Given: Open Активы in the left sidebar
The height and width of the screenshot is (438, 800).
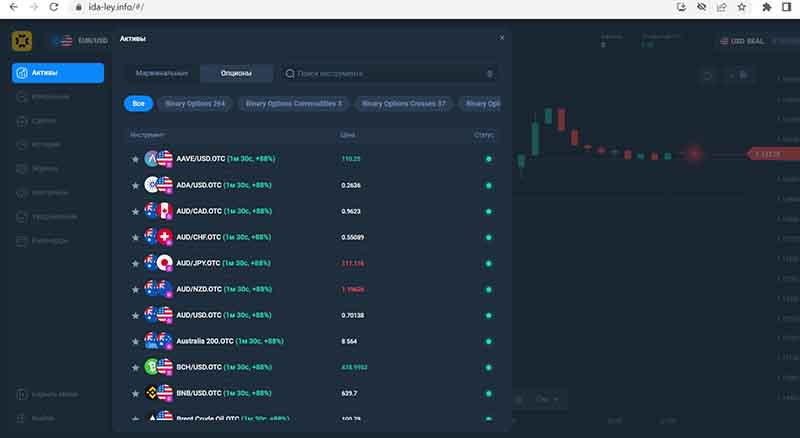Looking at the screenshot, I should point(58,73).
